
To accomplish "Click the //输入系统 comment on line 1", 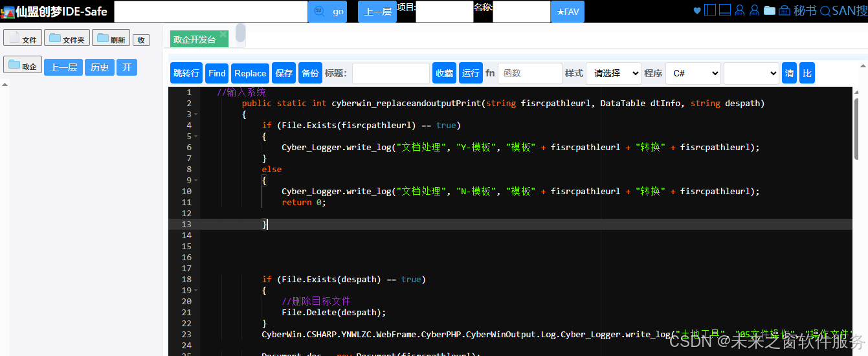I will click(241, 92).
